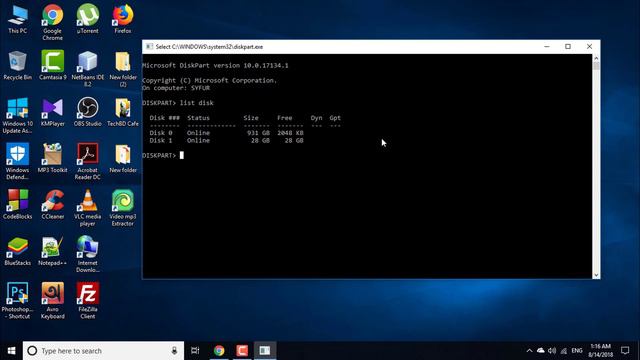
Task: Select Acrobat Reader DC icon
Action: [88, 162]
